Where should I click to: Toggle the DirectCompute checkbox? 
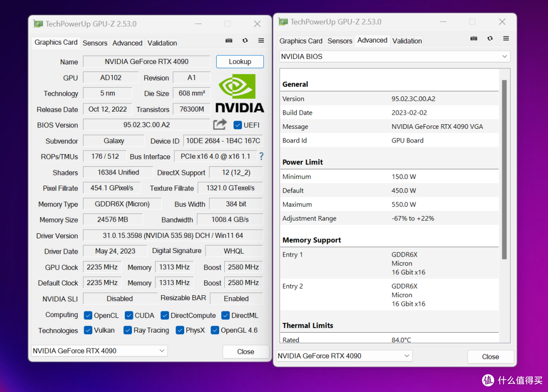coord(164,315)
